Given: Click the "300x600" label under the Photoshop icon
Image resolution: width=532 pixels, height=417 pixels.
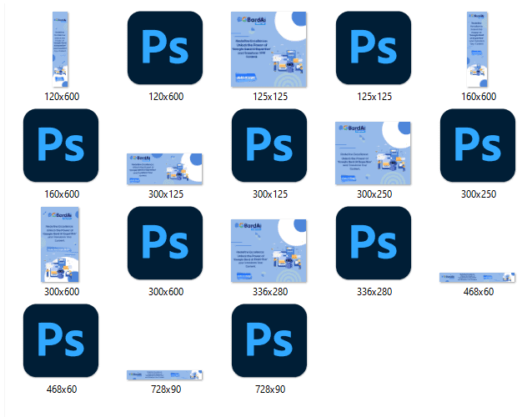Looking at the screenshot, I should tap(166, 291).
